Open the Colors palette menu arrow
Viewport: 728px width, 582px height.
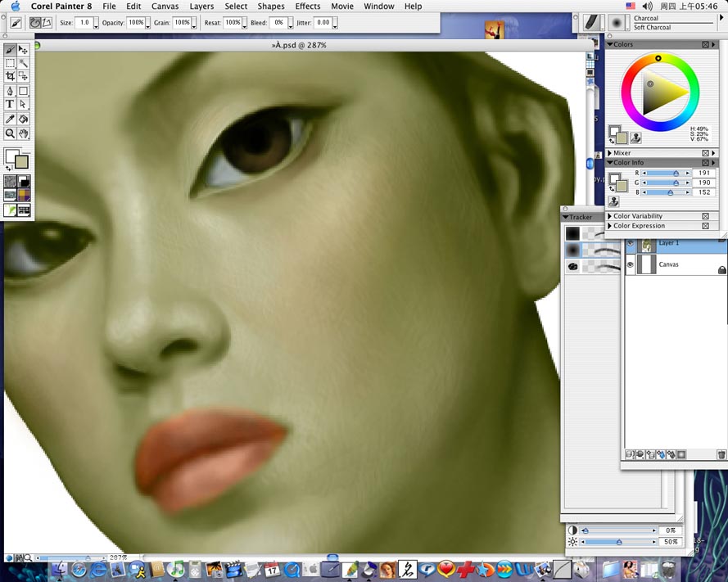click(713, 44)
